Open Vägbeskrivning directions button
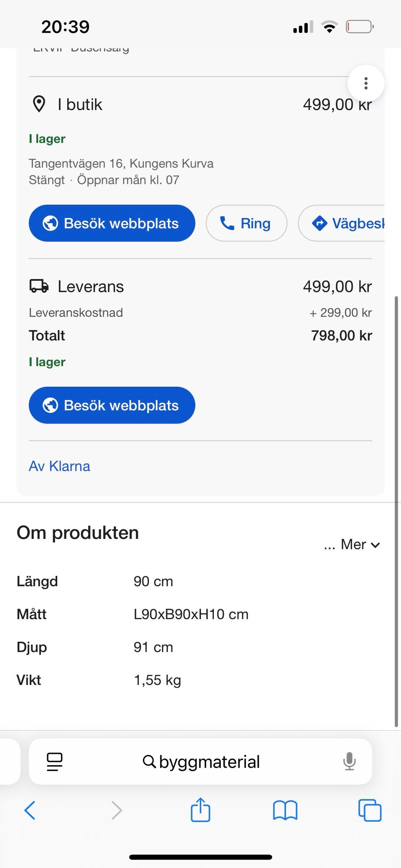 (x=348, y=223)
